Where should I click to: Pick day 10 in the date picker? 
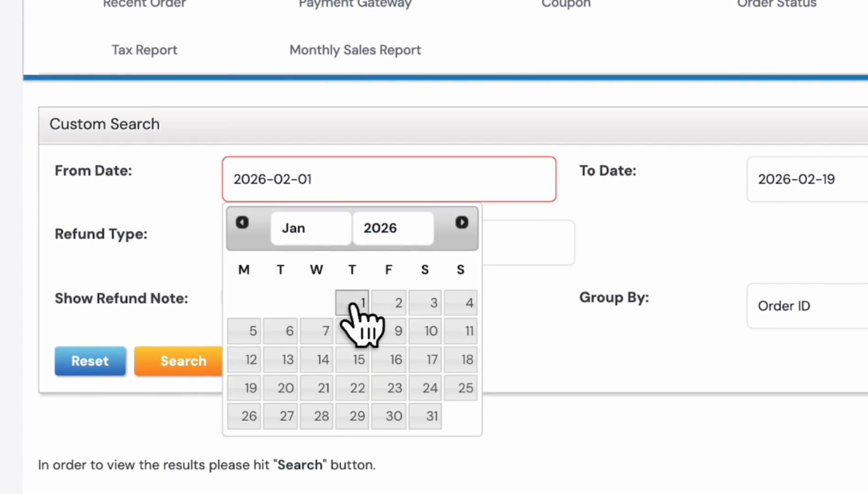[x=425, y=331]
